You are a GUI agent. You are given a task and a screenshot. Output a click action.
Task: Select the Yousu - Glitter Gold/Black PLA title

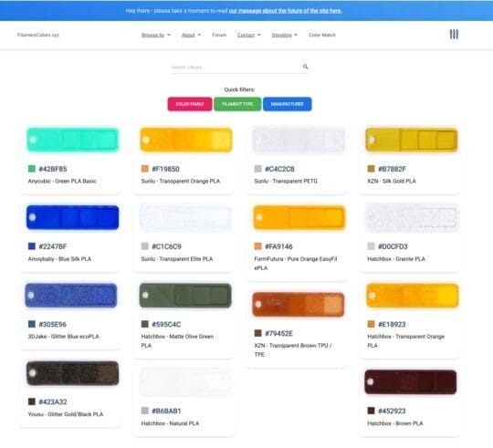66,414
